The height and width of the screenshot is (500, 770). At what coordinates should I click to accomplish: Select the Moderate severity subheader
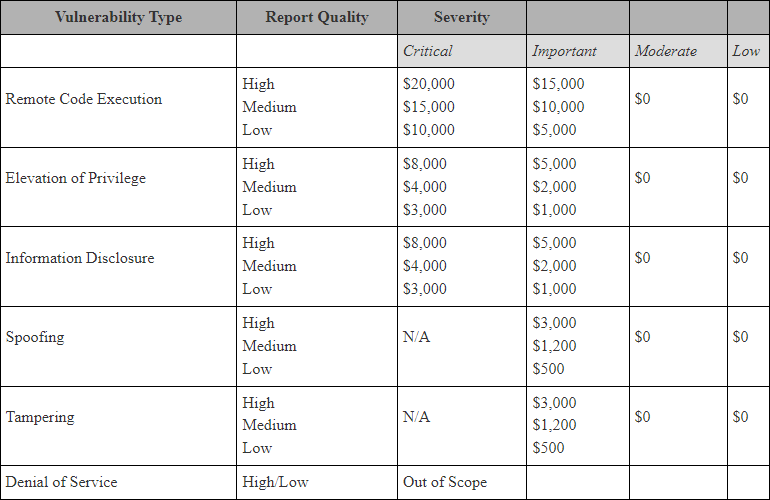click(x=666, y=51)
